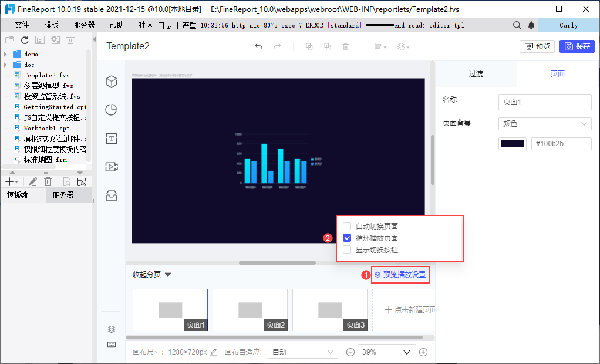
Task: Click the search magnifier icon
Action: 517,25
